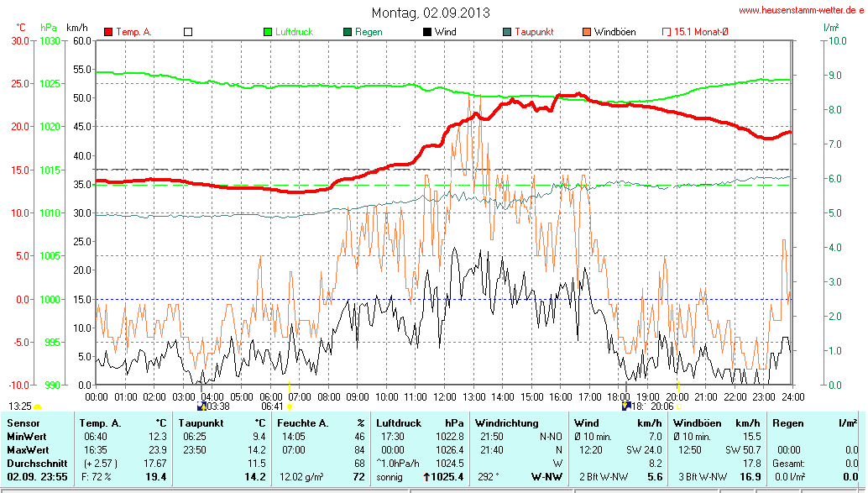This screenshot has height=493, width=868.
Task: Click the W-NW wind direction value
Action: pyautogui.click(x=546, y=477)
